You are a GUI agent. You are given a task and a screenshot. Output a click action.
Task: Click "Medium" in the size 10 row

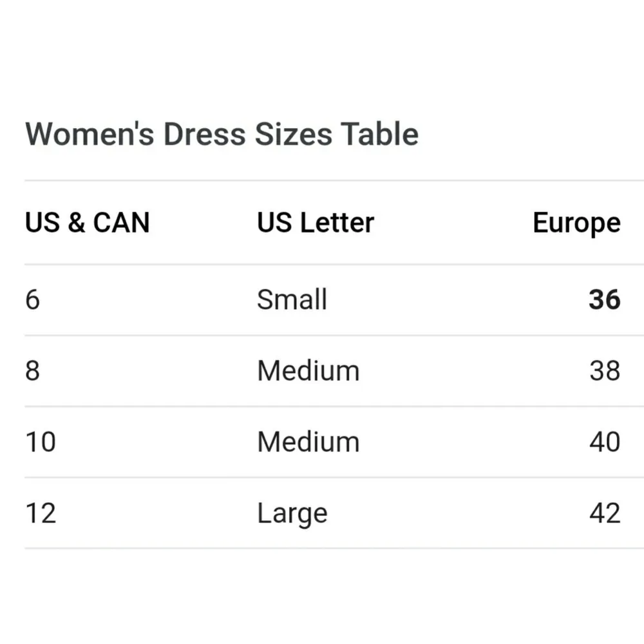[x=308, y=442]
